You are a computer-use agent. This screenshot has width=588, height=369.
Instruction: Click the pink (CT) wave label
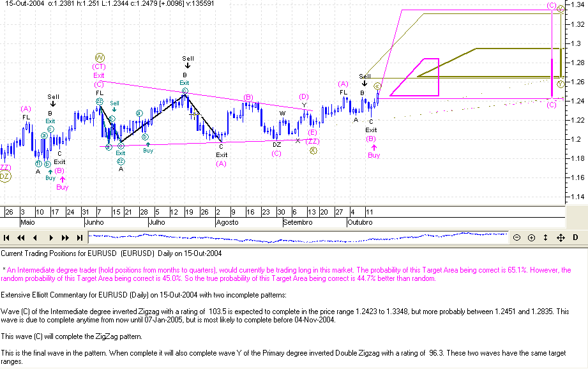[x=99, y=67]
